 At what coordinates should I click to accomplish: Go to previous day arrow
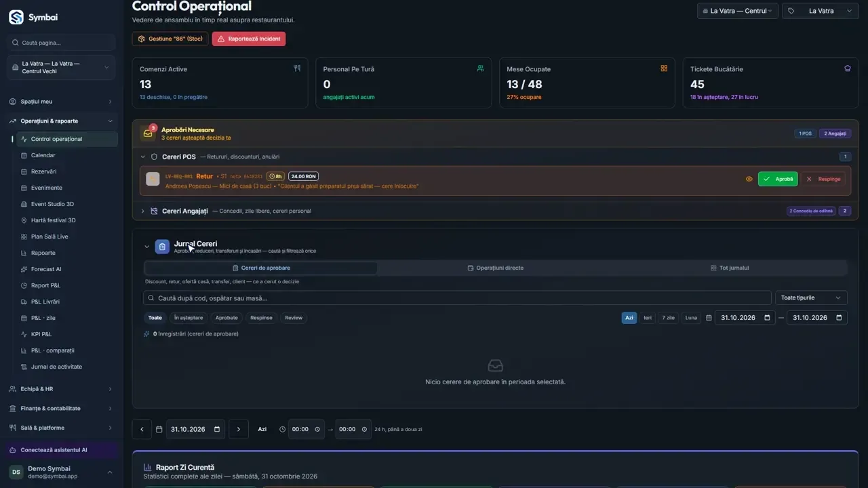pyautogui.click(x=142, y=429)
